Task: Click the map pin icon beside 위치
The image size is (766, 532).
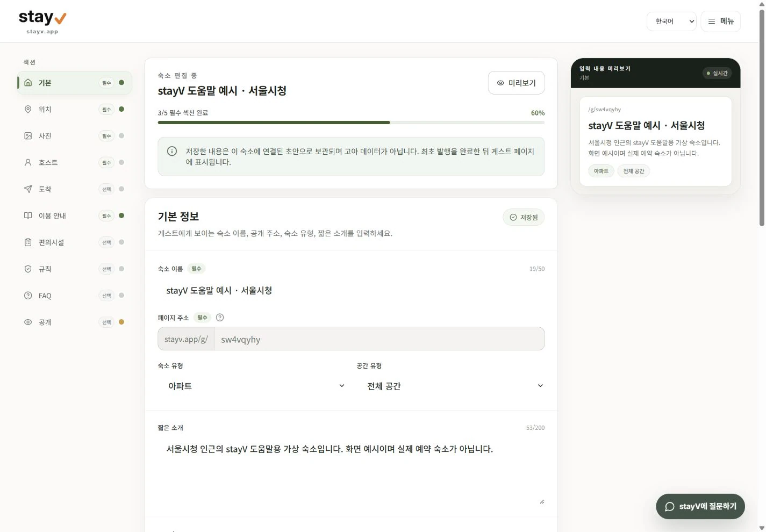Action: point(28,109)
